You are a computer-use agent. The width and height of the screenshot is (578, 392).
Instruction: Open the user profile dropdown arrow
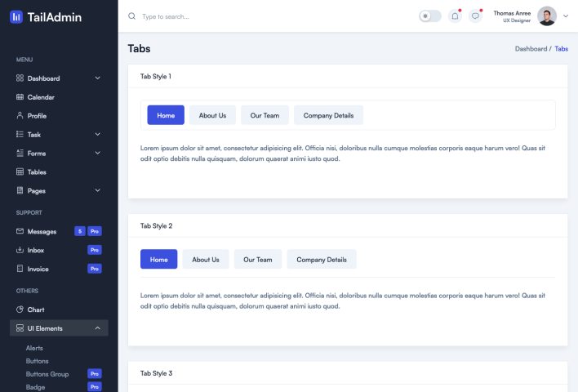[x=565, y=16]
